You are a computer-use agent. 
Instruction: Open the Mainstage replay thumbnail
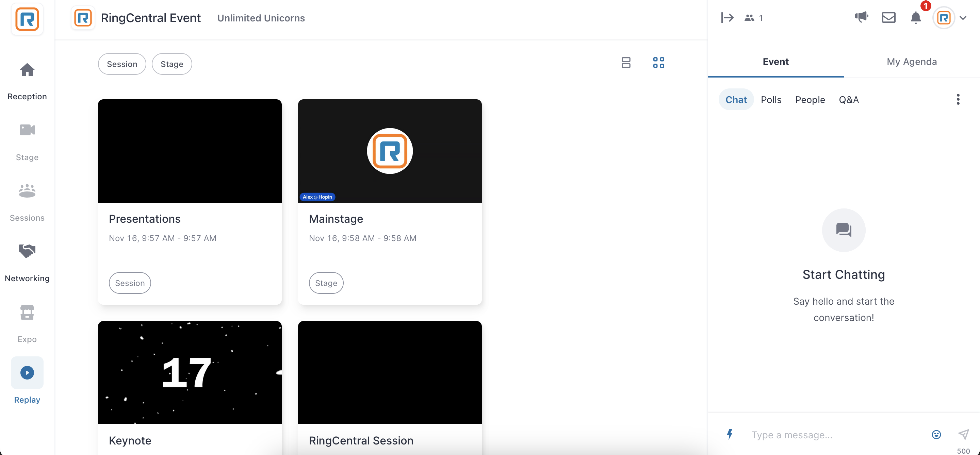[390, 151]
